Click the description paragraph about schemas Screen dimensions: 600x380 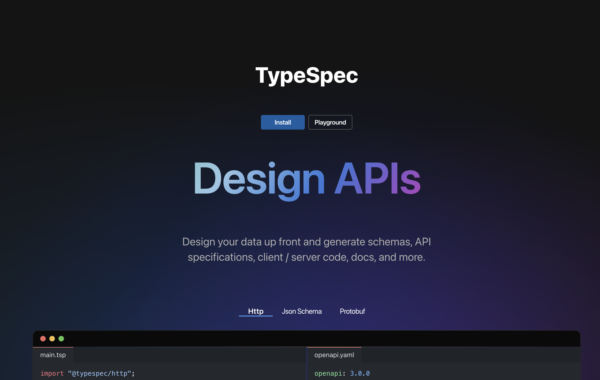coord(307,250)
